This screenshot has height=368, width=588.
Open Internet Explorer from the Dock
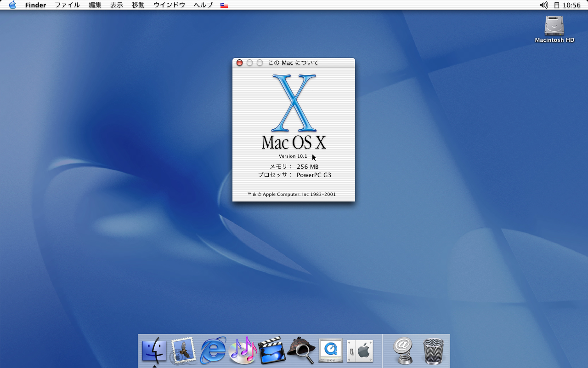[x=213, y=351]
